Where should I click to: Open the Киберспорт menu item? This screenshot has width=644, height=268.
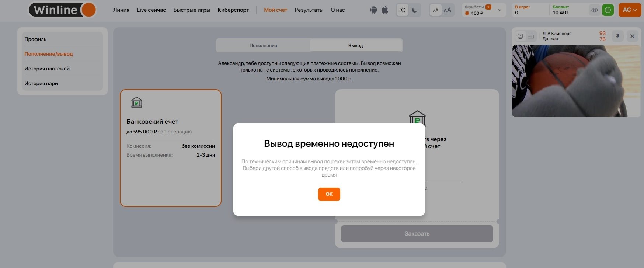(x=233, y=10)
